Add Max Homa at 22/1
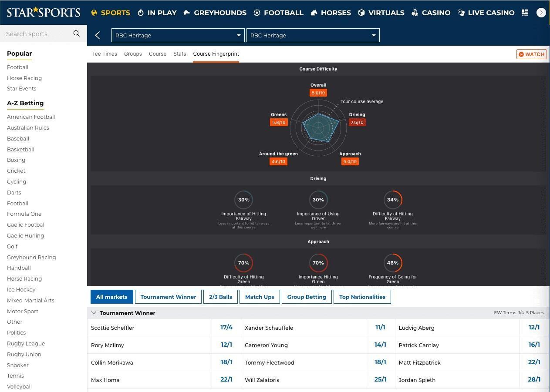The height and width of the screenshot is (392, 550). click(226, 380)
